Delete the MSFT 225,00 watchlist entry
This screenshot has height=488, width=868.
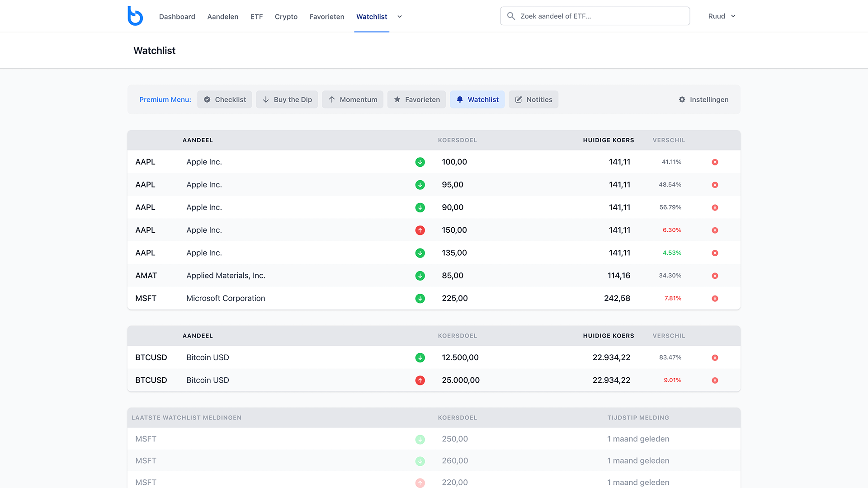[715, 299]
